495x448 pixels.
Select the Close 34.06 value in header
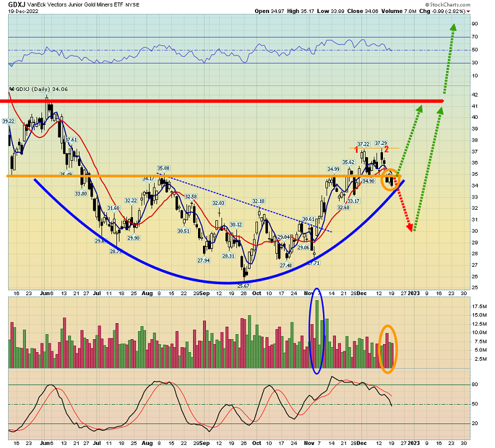coord(363,11)
